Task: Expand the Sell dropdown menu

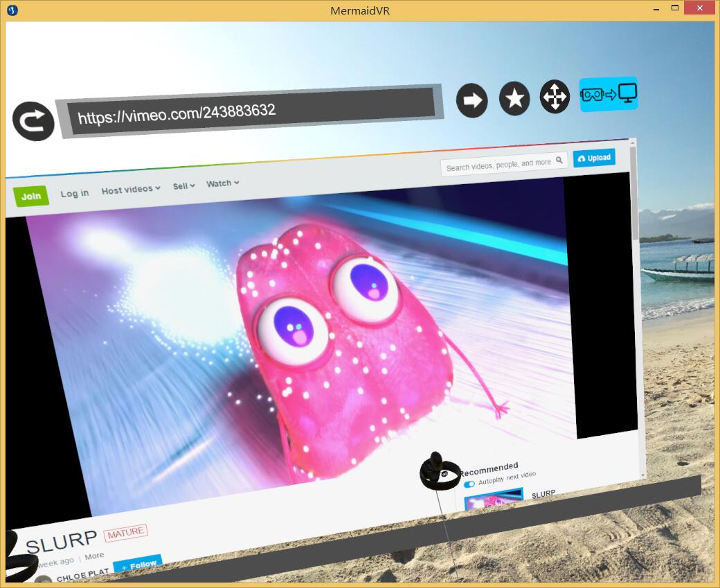Action: tap(183, 186)
